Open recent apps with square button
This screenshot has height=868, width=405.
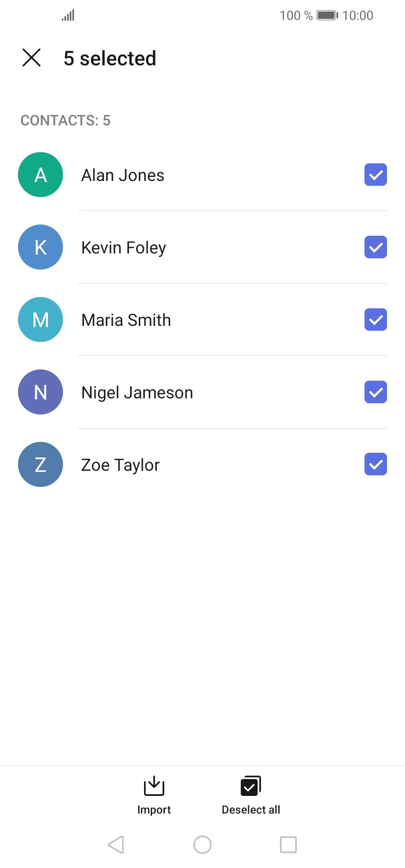[288, 845]
